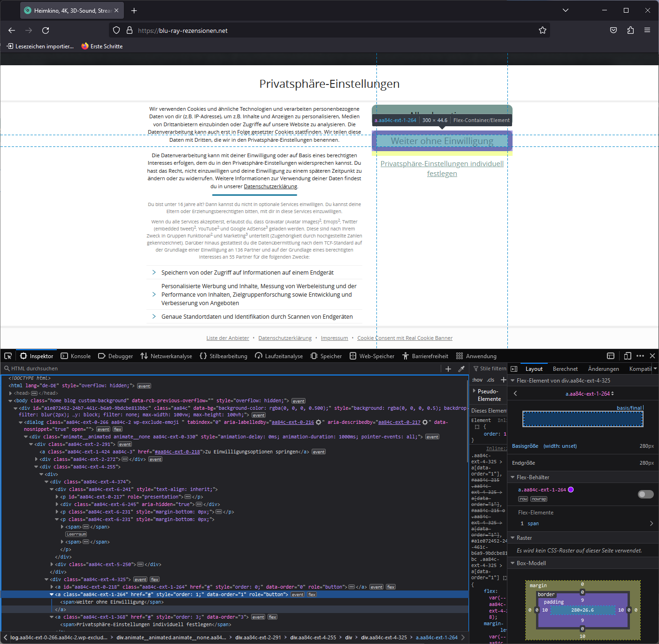Toggle the :hov pseudo-class panel
Viewport: 659px width, 644px height.
[x=477, y=379]
